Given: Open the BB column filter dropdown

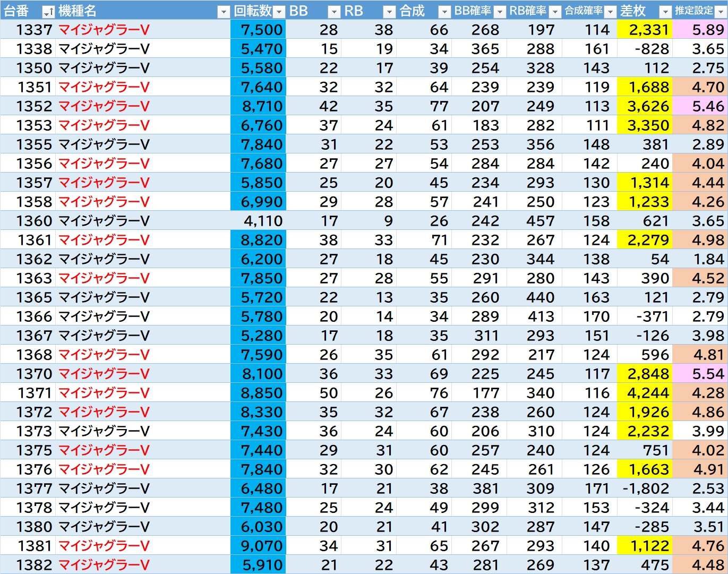Looking at the screenshot, I should click(x=334, y=12).
